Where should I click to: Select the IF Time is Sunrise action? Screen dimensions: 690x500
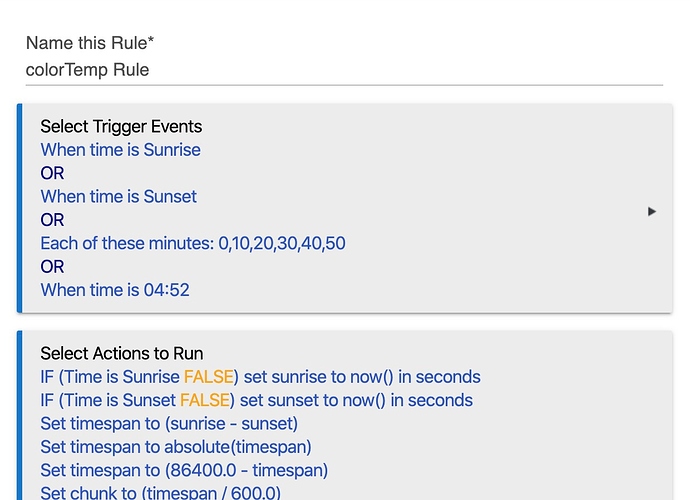tap(261, 377)
